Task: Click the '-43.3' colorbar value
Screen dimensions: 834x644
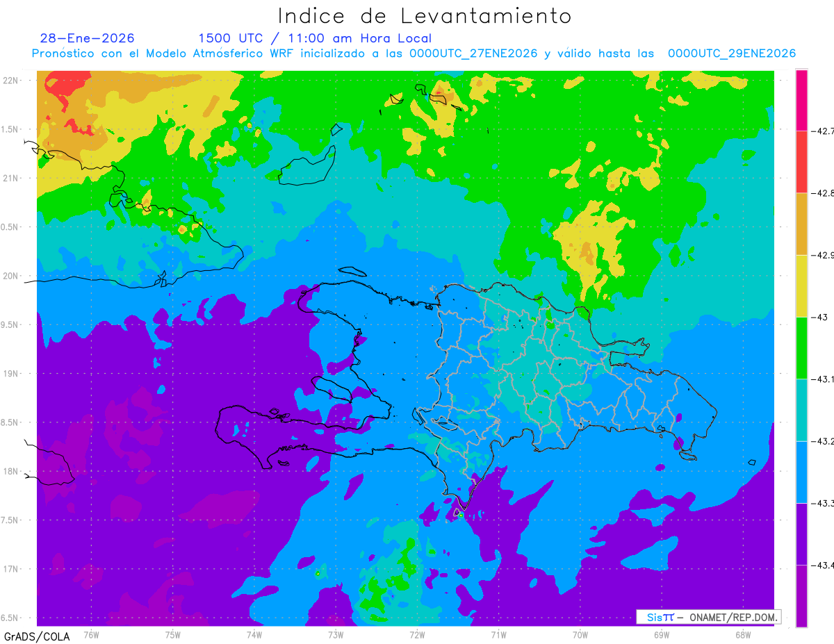Action: (824, 503)
